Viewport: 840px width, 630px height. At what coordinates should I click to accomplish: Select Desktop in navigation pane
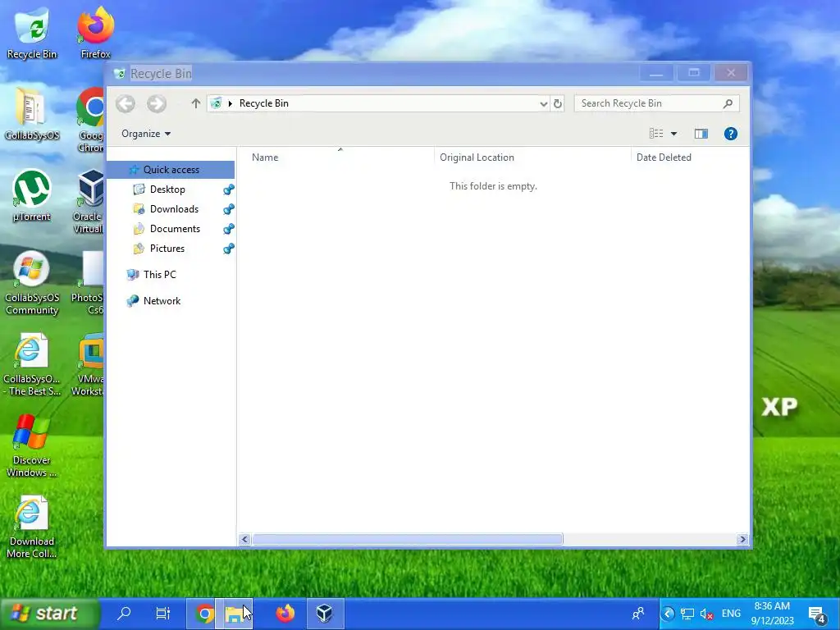[x=167, y=189]
